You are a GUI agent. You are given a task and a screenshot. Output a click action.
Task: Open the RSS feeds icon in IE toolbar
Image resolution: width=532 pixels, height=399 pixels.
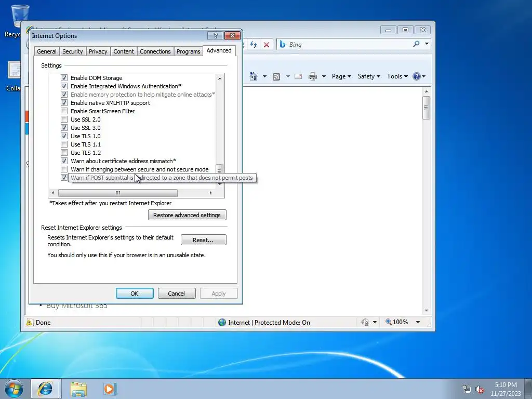276,77
